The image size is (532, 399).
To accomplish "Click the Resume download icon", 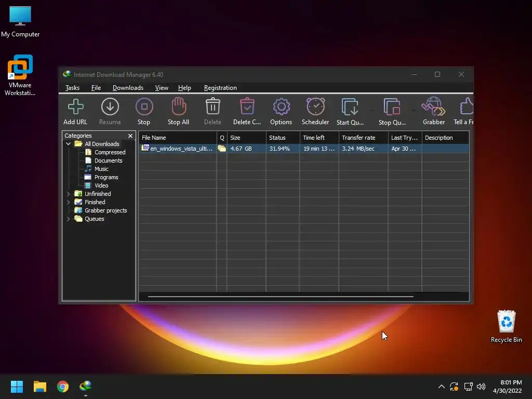I will pos(110,107).
